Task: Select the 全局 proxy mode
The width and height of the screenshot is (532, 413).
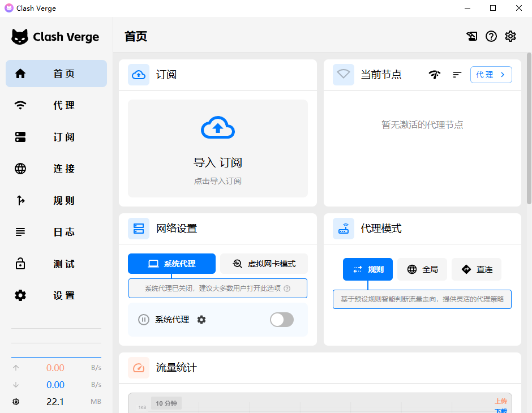Action: [422, 269]
